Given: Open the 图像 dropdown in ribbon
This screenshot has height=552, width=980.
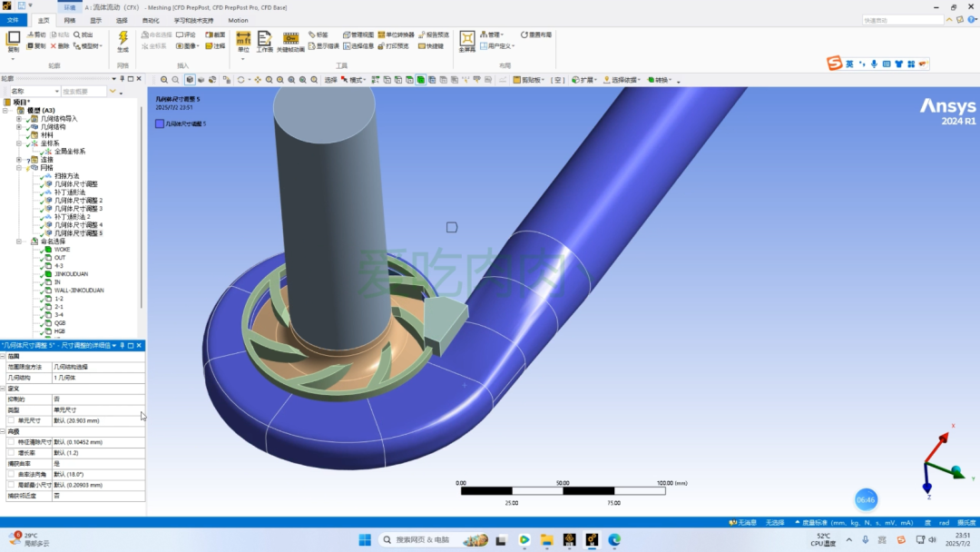Looking at the screenshot, I should click(x=187, y=46).
